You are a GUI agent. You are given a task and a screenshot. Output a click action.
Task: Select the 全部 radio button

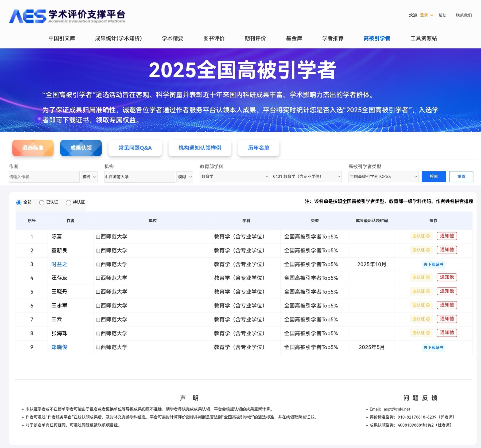(x=19, y=202)
